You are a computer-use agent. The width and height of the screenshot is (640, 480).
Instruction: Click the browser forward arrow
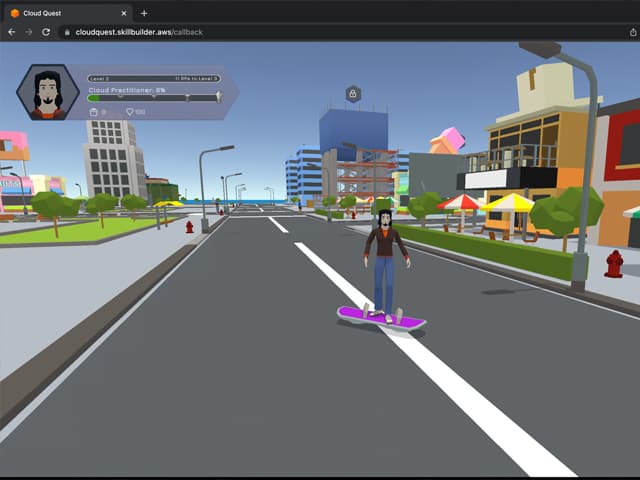tap(28, 32)
